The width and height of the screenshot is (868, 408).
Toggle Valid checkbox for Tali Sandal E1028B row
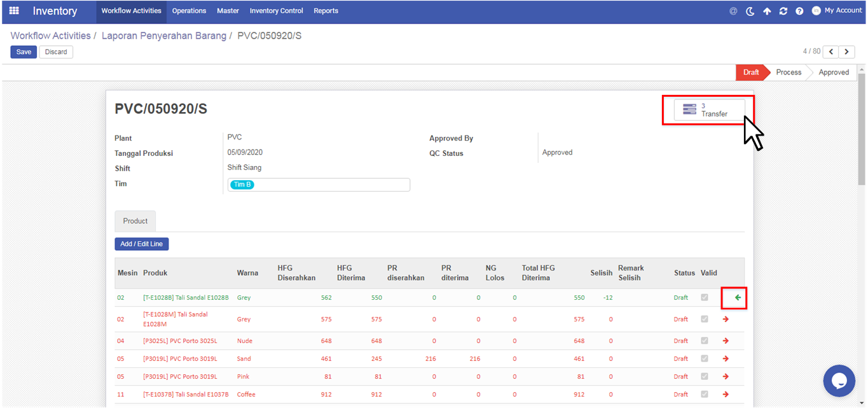point(705,298)
